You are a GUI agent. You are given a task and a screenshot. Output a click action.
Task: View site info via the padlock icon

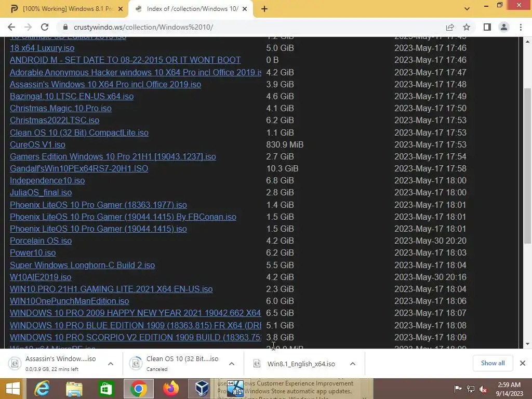pos(65,27)
